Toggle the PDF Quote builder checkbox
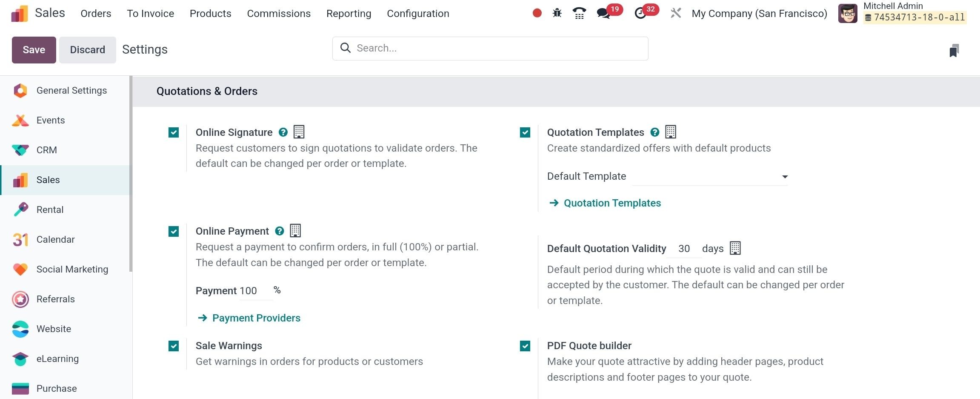The width and height of the screenshot is (980, 399). pos(525,346)
